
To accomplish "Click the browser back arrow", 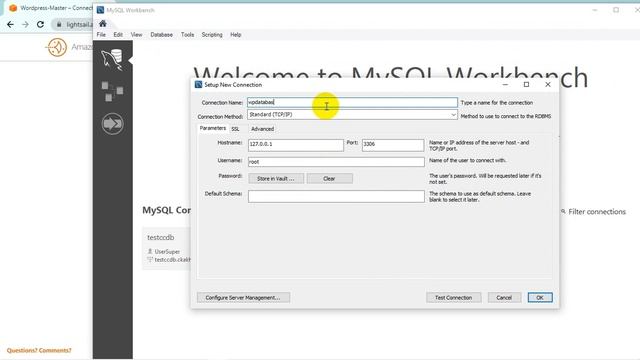I will tap(10, 24).
